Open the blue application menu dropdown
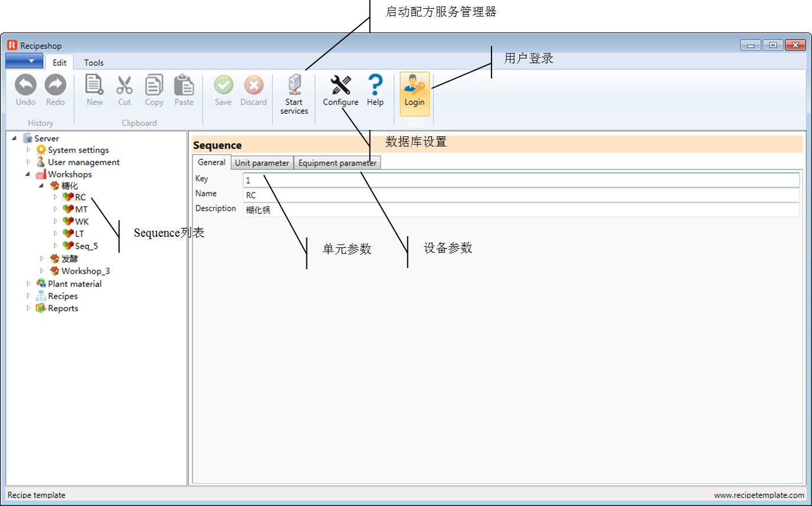The height and width of the screenshot is (506, 812). coord(24,61)
